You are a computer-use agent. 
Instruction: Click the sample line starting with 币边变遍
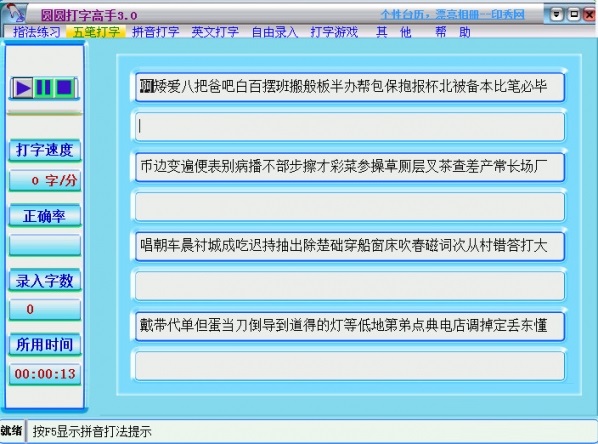pos(350,167)
